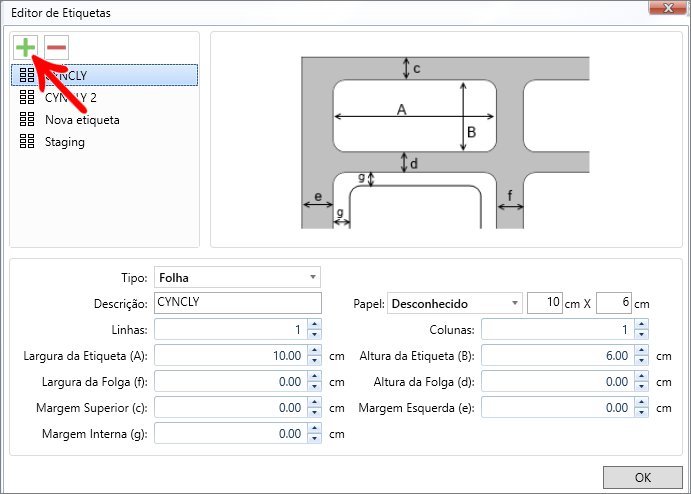
Task: Click the green plus add label icon
Action: (x=25, y=47)
